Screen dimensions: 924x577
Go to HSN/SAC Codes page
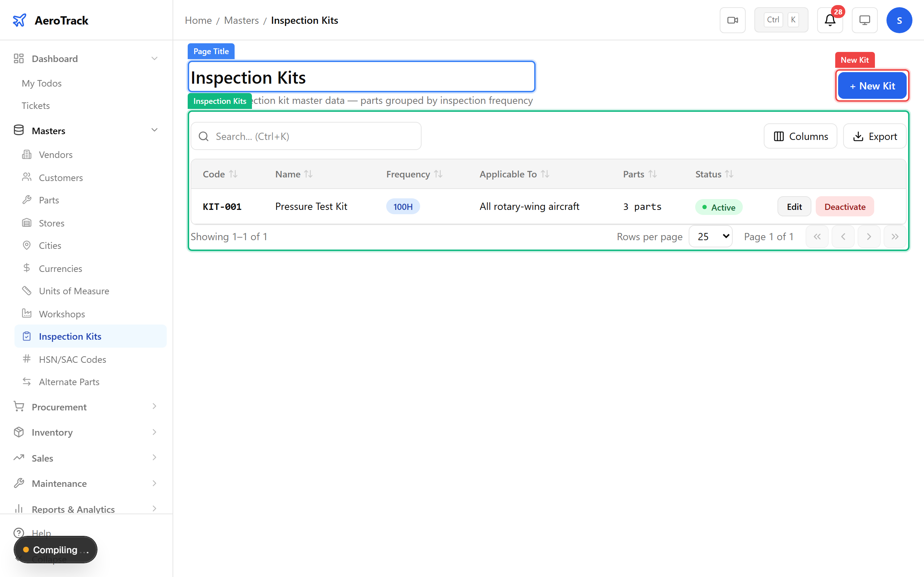72,359
